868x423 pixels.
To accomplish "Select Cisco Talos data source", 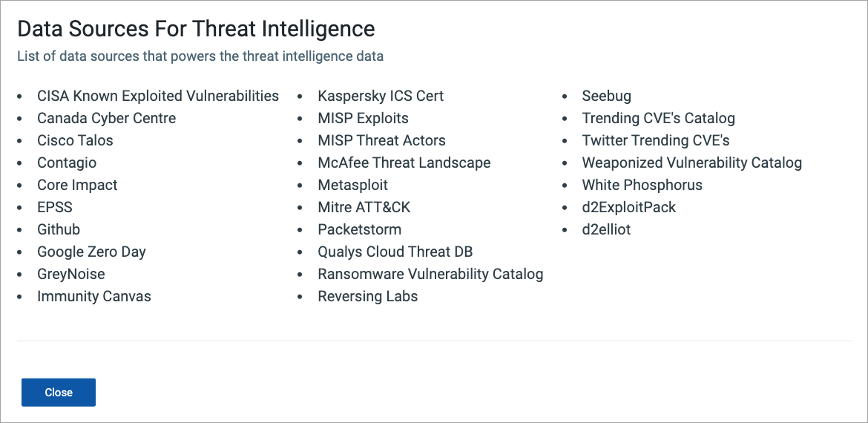I will pos(75,140).
